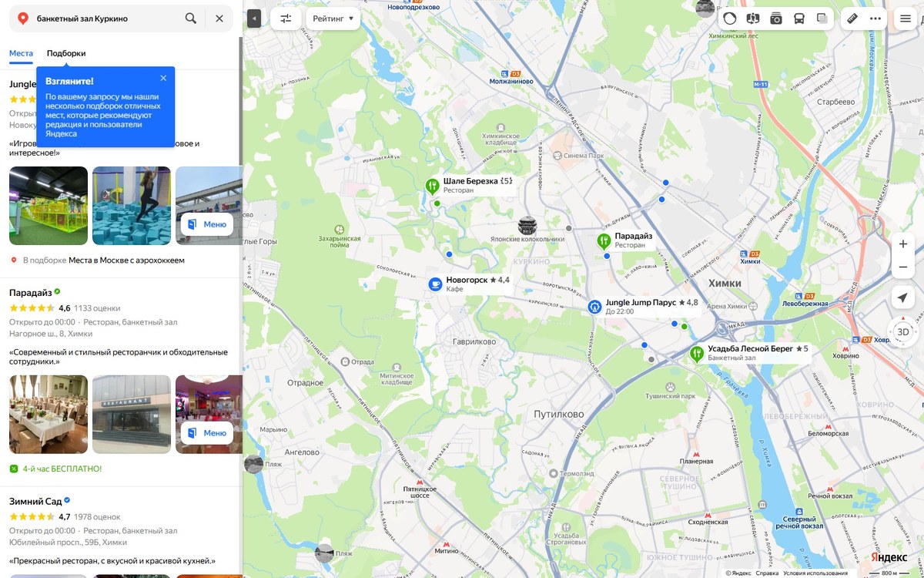This screenshot has width=924, height=578.
Task: Collapse the results side panel
Action: [254, 18]
